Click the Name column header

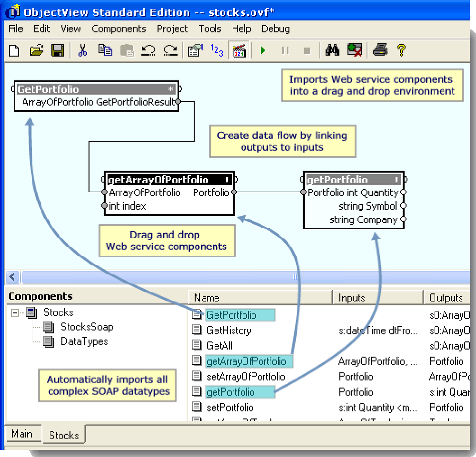click(260, 298)
